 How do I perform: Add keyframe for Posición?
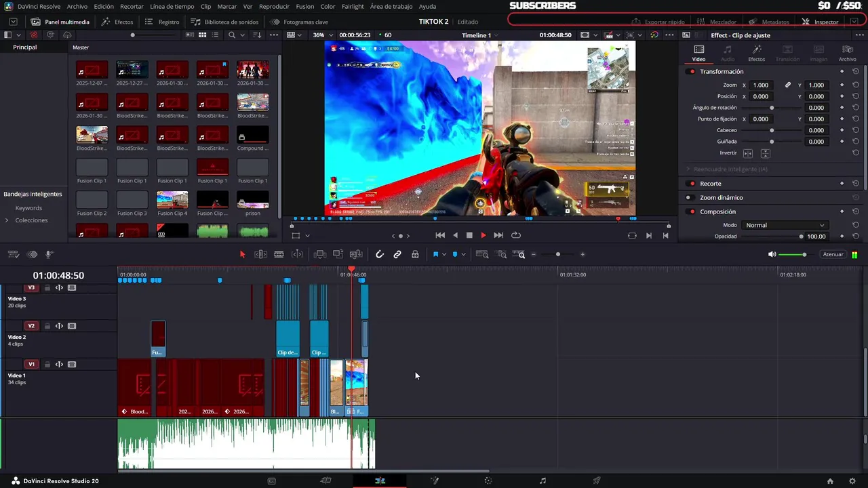tap(842, 96)
